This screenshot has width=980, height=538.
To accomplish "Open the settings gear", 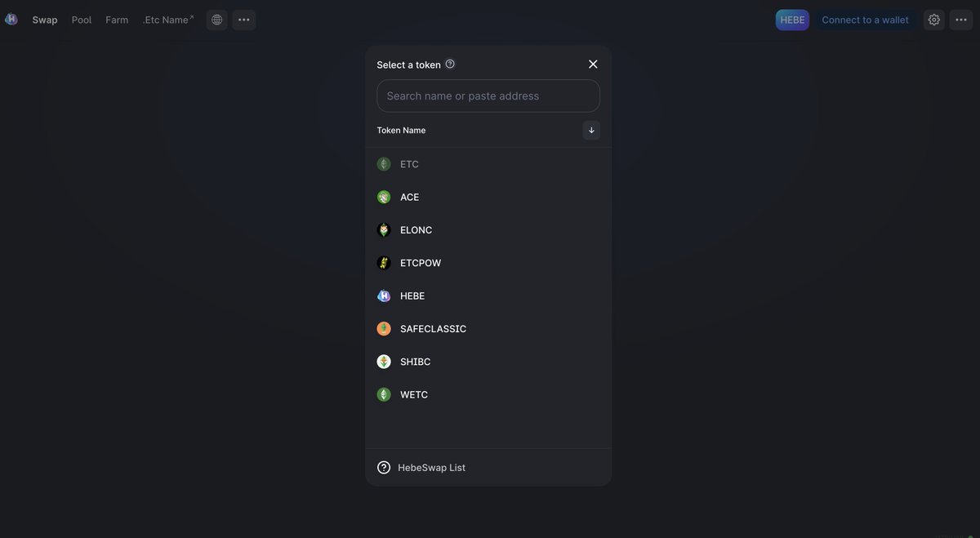I will [934, 20].
